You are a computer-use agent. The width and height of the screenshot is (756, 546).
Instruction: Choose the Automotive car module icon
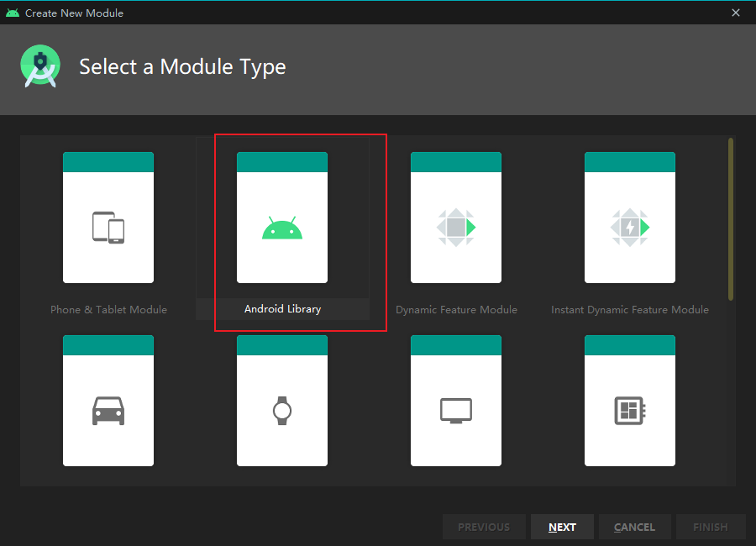(x=108, y=411)
